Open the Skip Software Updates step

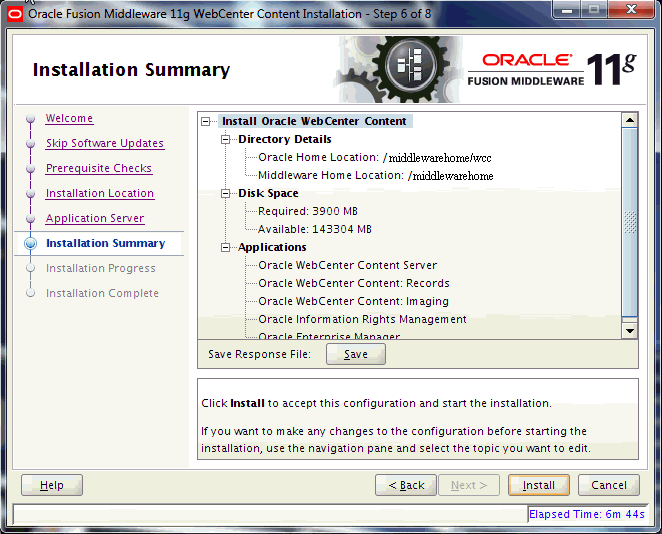105,143
